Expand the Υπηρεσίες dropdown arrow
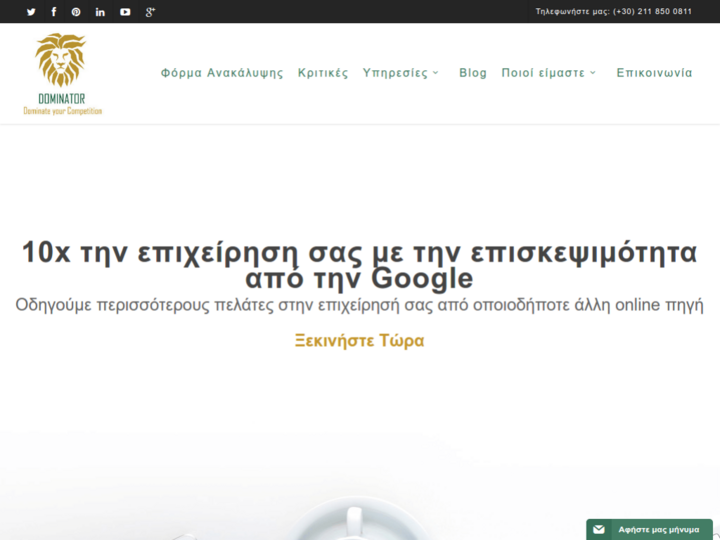This screenshot has width=720, height=540. 436,73
